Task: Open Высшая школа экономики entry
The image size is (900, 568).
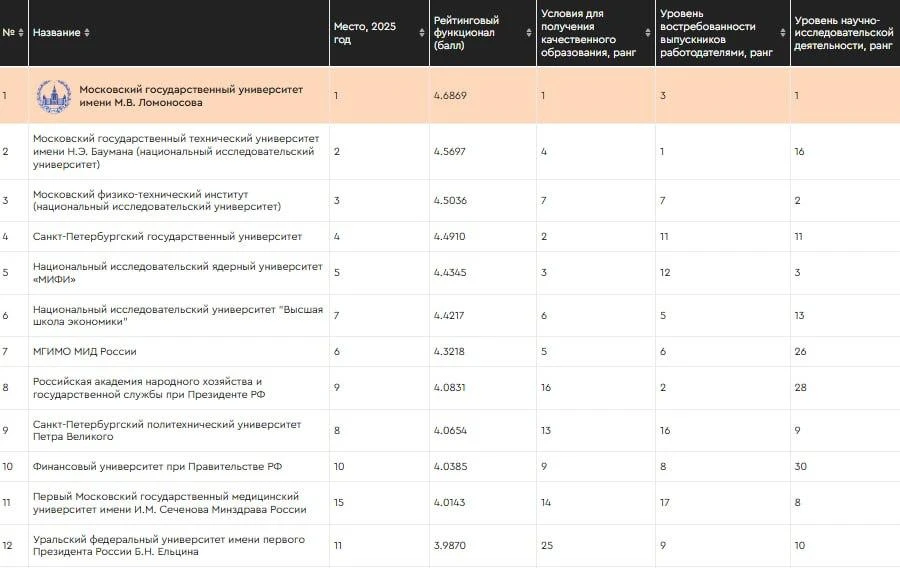Action: pos(177,316)
